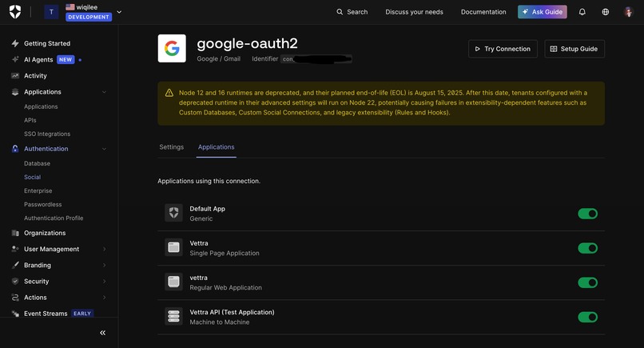Open the tenant switcher dropdown arrow
The height and width of the screenshot is (348, 644).
119,12
